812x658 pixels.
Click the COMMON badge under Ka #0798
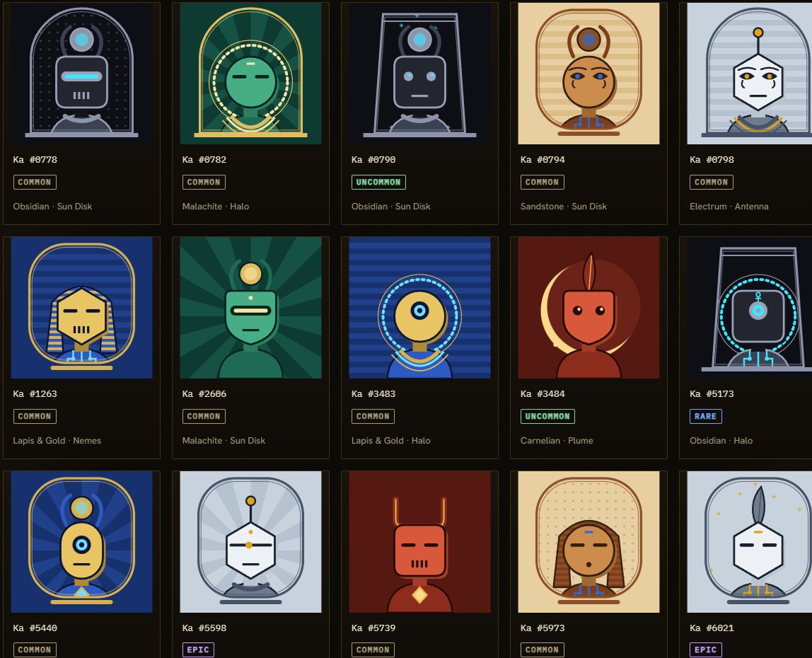click(x=711, y=183)
